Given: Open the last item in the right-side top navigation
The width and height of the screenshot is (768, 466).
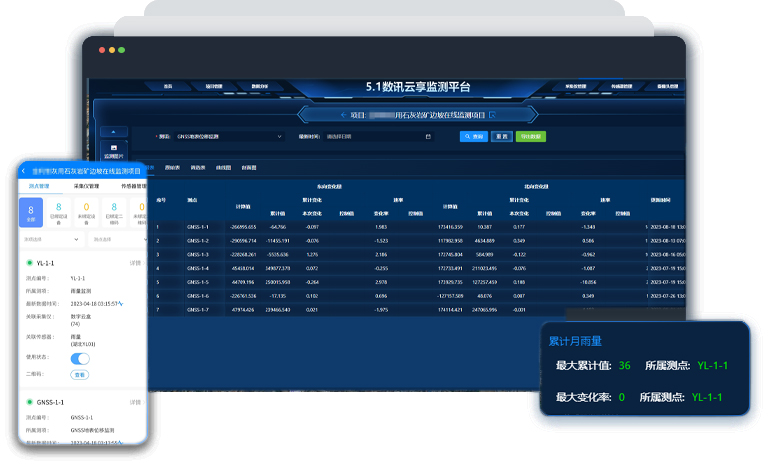Looking at the screenshot, I should pos(667,86).
